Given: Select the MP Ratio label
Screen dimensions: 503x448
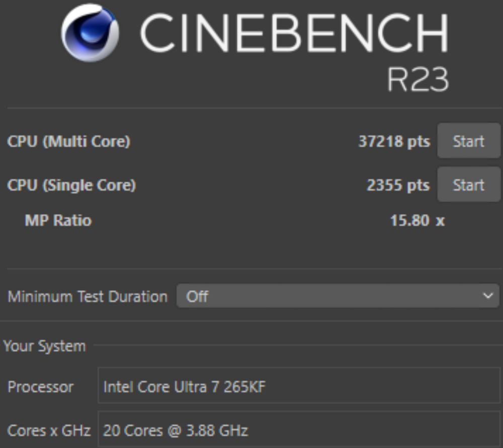Looking at the screenshot, I should pos(58,220).
